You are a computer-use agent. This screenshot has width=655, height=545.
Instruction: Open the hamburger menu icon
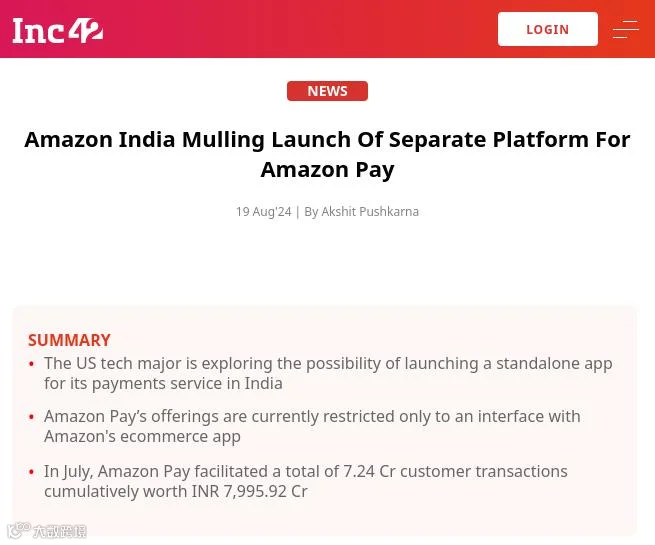(x=626, y=29)
